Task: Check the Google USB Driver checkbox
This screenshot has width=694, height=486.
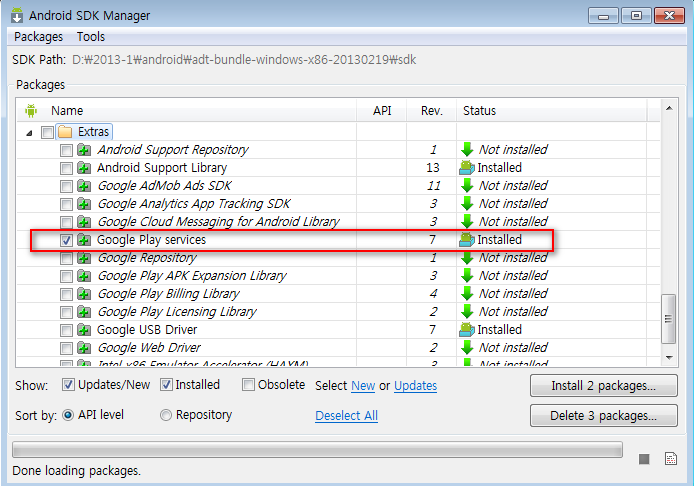Action: pyautogui.click(x=66, y=331)
